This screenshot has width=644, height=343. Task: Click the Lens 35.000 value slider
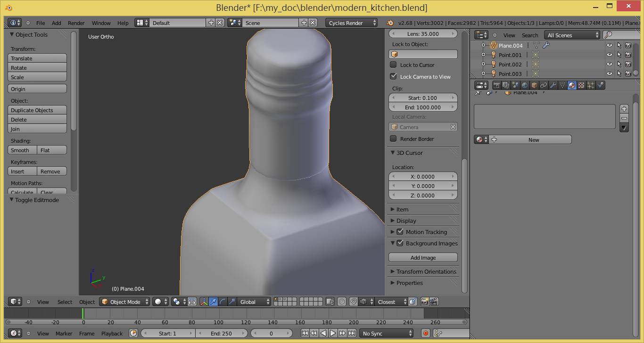click(x=423, y=33)
